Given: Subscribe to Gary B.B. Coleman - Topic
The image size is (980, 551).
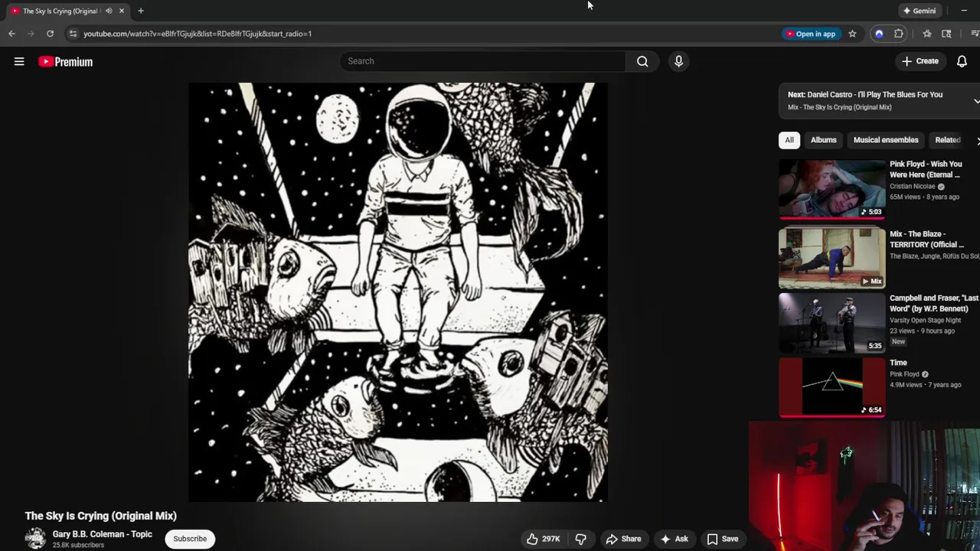Looking at the screenshot, I should click(190, 539).
